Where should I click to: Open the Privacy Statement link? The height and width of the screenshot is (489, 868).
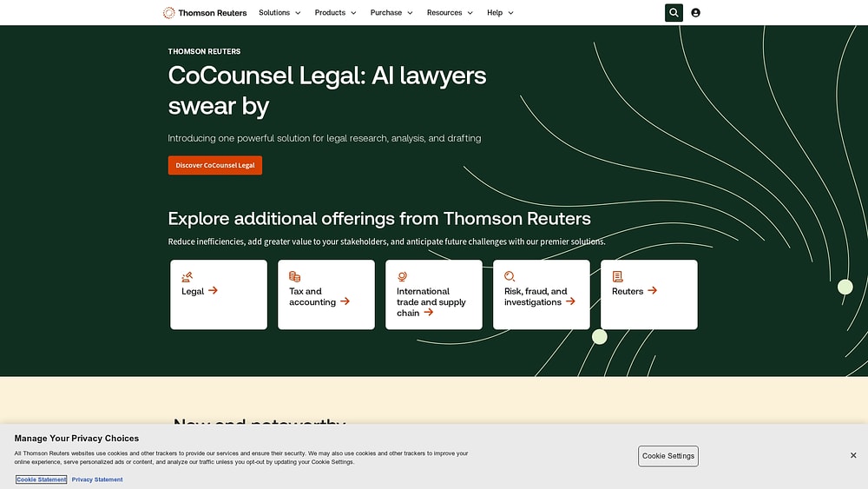[x=97, y=479]
